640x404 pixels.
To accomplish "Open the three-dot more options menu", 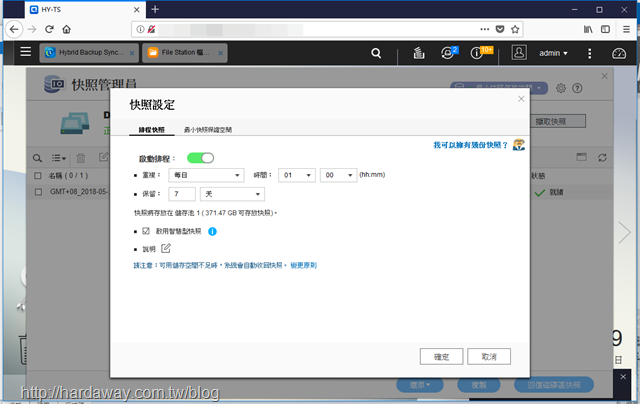I will pyautogui.click(x=589, y=53).
